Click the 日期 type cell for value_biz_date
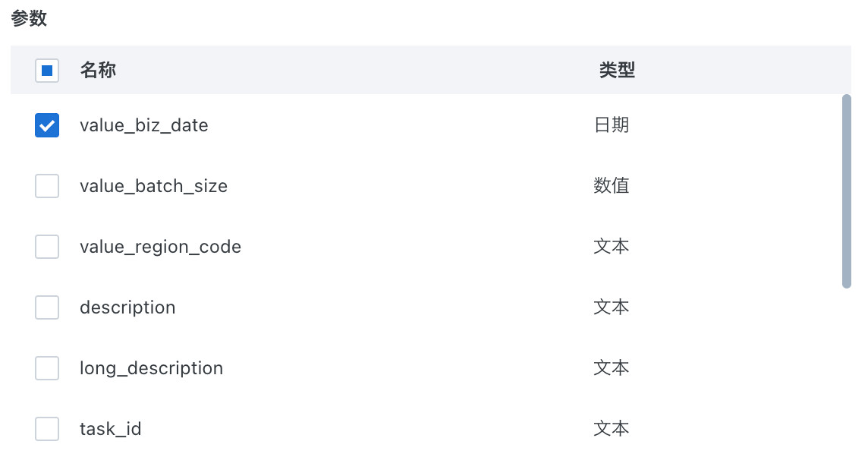The height and width of the screenshot is (457, 868). (612, 125)
